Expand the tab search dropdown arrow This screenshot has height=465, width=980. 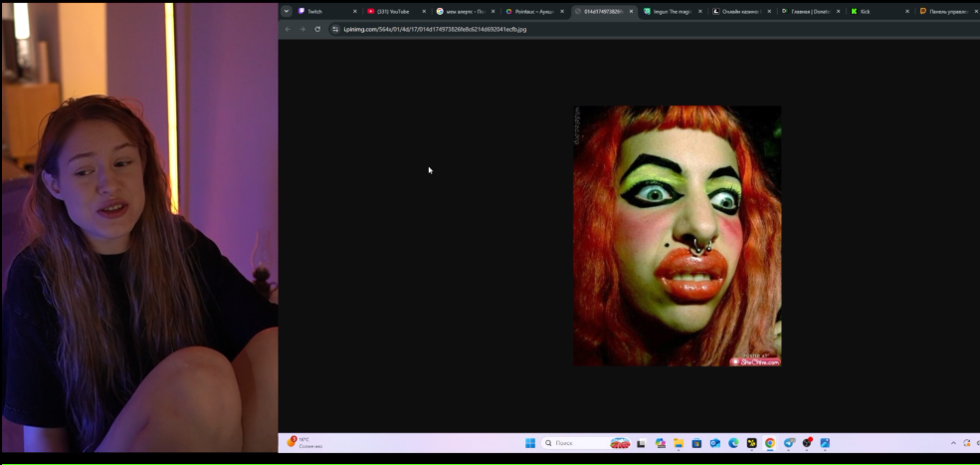(287, 11)
